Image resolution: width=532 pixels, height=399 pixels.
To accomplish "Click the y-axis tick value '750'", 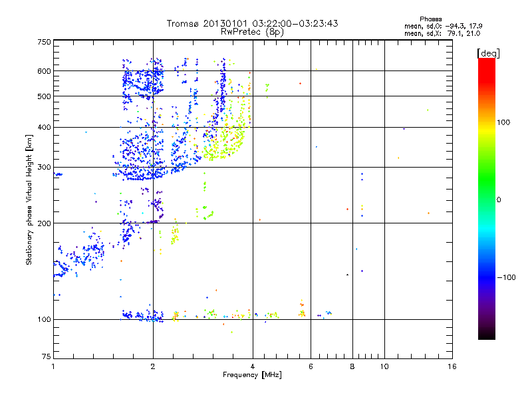I will 44,42.
